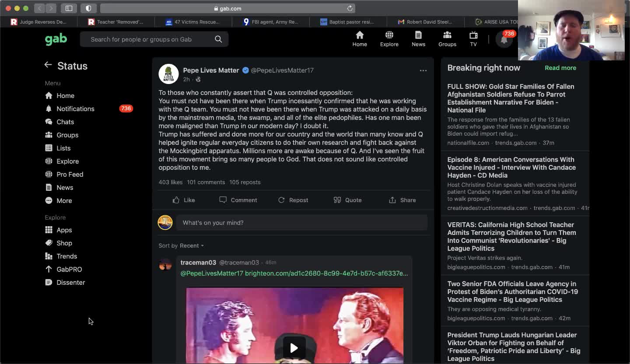Click the What's on your mind field

tap(302, 223)
